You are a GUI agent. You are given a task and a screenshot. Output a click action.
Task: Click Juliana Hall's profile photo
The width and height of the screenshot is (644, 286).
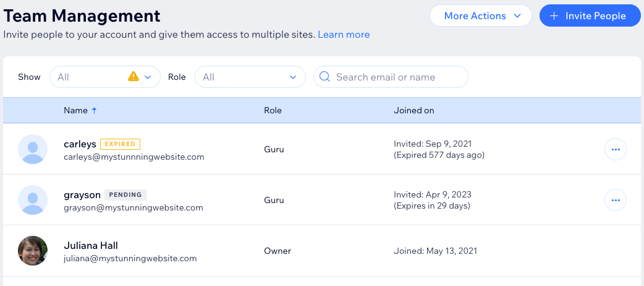coord(33,251)
